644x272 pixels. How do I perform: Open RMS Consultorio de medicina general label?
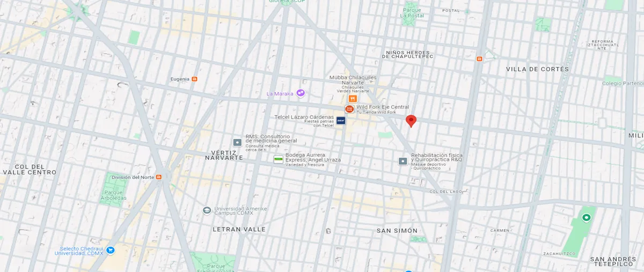click(271, 139)
